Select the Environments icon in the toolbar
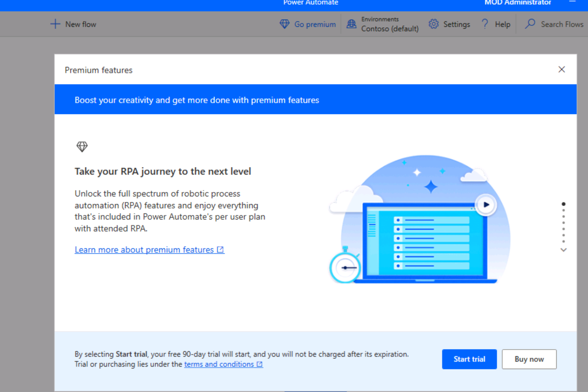 coord(350,23)
